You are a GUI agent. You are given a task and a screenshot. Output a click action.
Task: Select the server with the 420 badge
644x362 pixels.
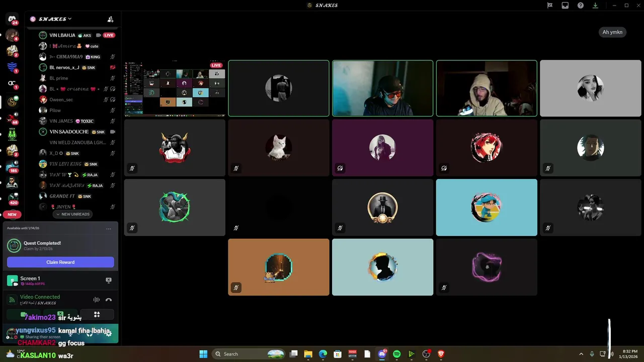12,199
